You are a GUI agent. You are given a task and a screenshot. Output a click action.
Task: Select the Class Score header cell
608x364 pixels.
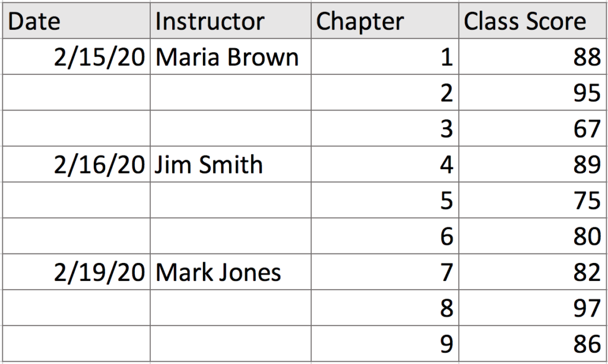click(533, 22)
